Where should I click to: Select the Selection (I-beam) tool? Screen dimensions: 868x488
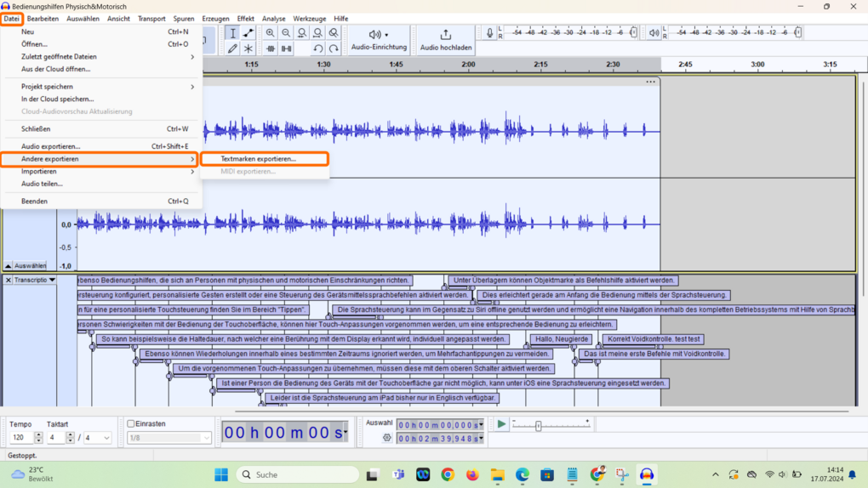pos(232,33)
